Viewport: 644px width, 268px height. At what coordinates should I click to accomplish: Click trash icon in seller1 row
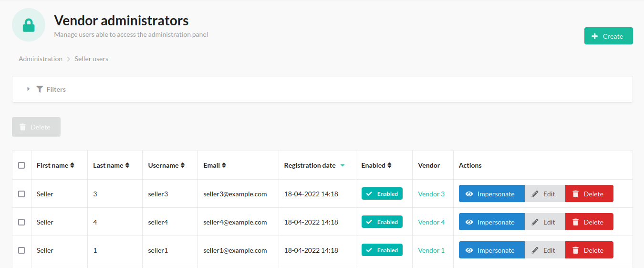(576, 250)
